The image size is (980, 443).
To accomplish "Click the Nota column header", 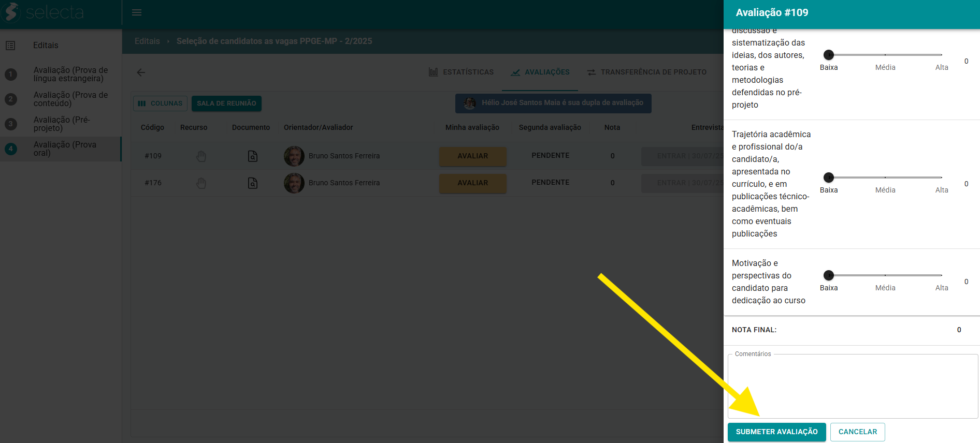I will pos(612,127).
